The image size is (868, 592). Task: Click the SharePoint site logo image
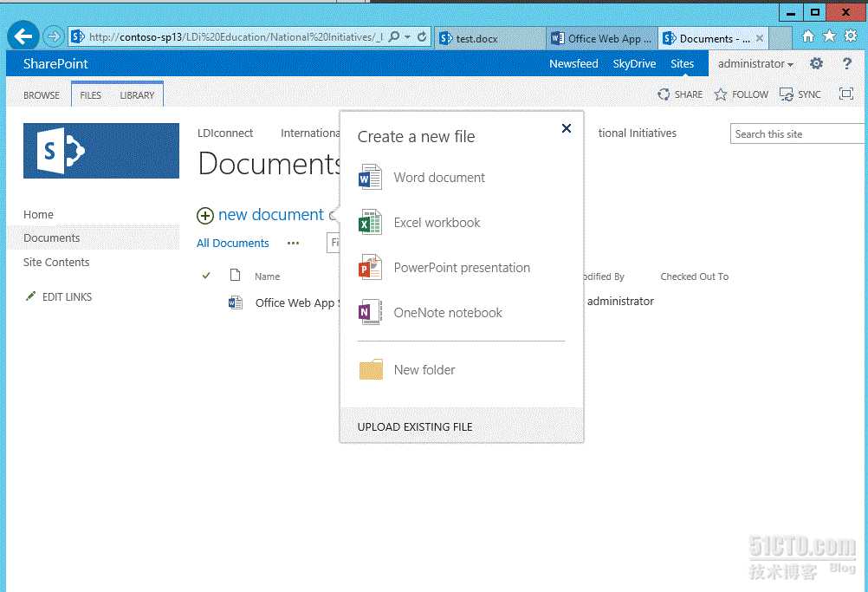click(x=101, y=151)
